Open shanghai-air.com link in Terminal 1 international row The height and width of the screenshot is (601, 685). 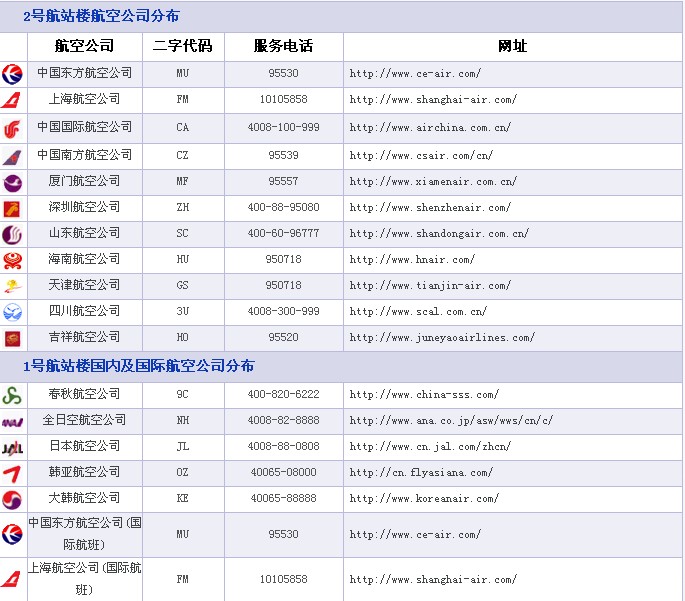(433, 580)
